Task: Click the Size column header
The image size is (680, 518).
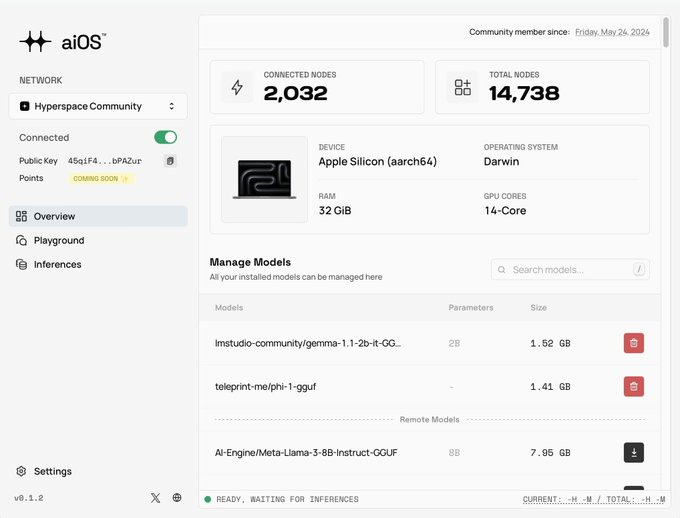Action: click(x=539, y=308)
